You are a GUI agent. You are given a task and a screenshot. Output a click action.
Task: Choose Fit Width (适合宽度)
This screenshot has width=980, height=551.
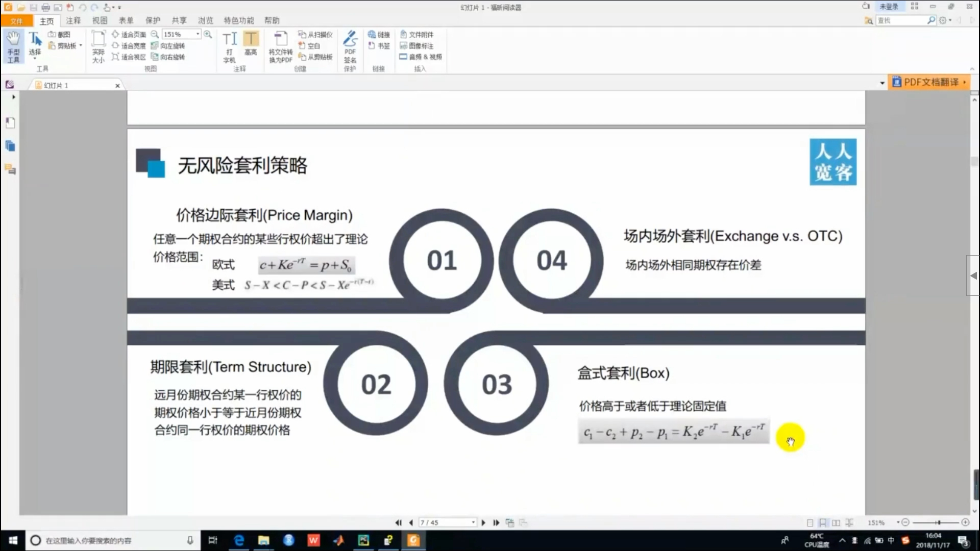click(x=129, y=46)
